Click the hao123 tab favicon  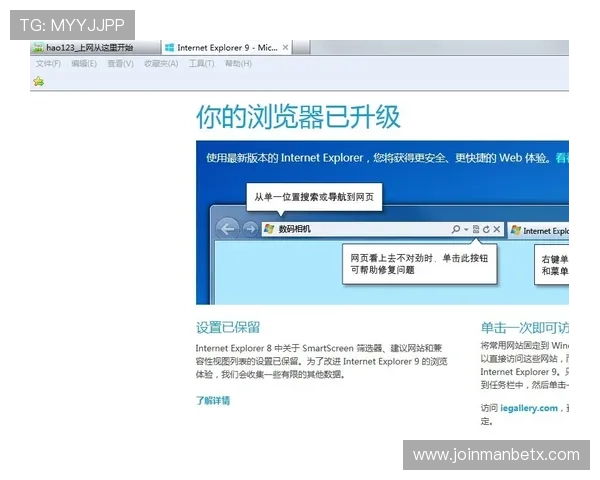pyautogui.click(x=38, y=48)
